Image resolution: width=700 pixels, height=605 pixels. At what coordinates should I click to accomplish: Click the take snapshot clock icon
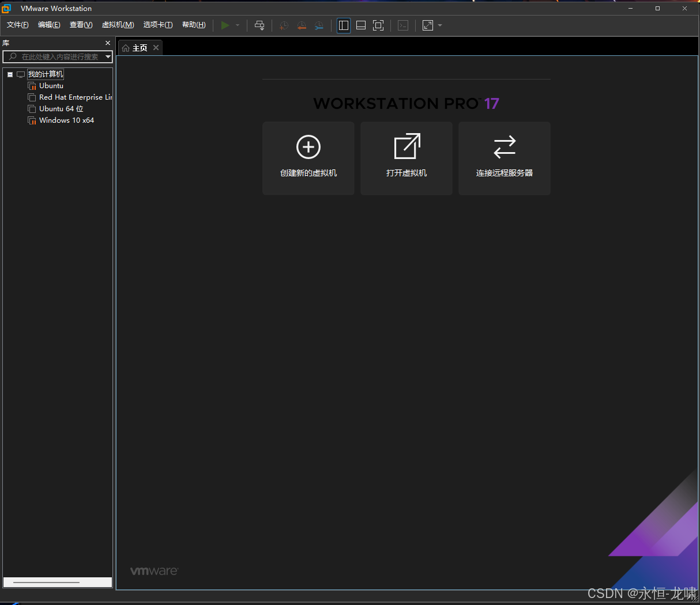[x=284, y=25]
